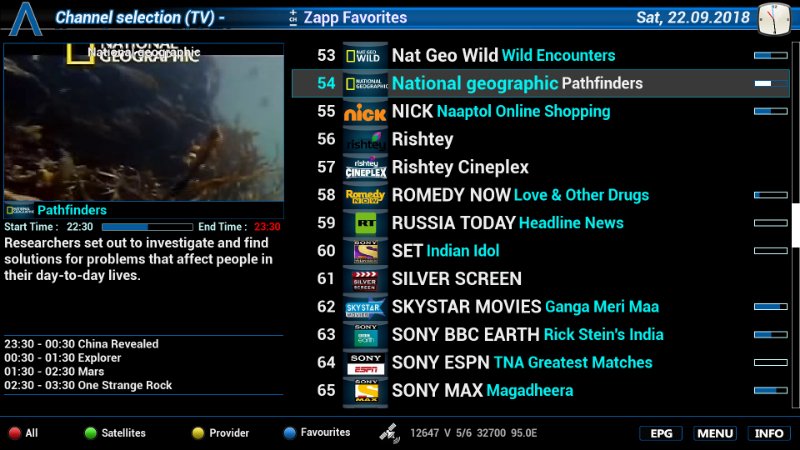This screenshot has height=450, width=800.
Task: Click the SKYSTAR MOVIES progress bar
Action: coord(770,307)
